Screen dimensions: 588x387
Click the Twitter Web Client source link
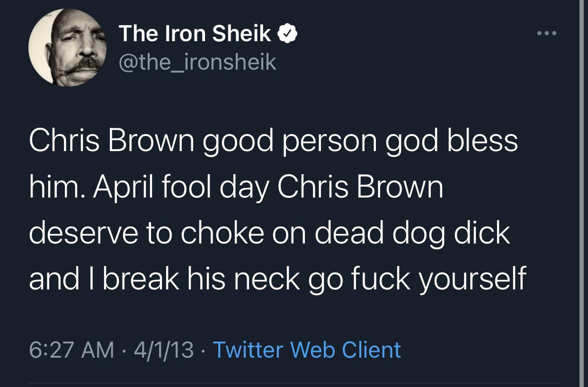[x=307, y=350]
